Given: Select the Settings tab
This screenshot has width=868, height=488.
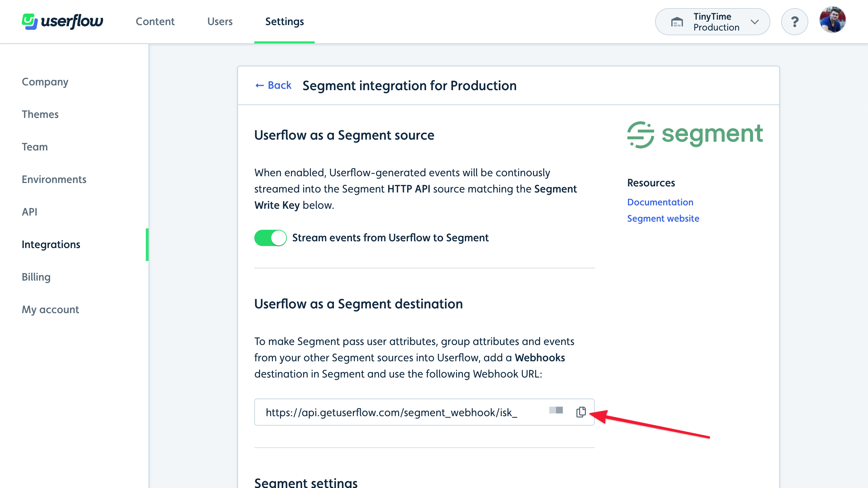Looking at the screenshot, I should [x=284, y=21].
